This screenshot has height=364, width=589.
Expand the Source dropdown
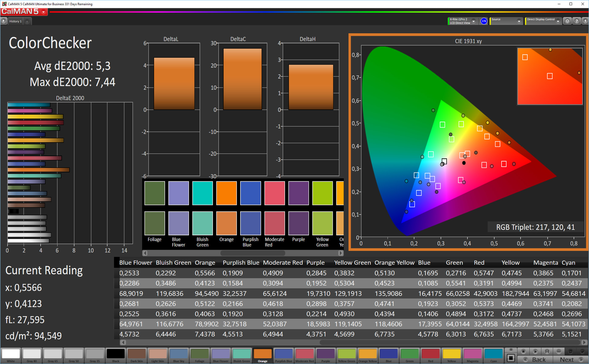click(x=519, y=21)
